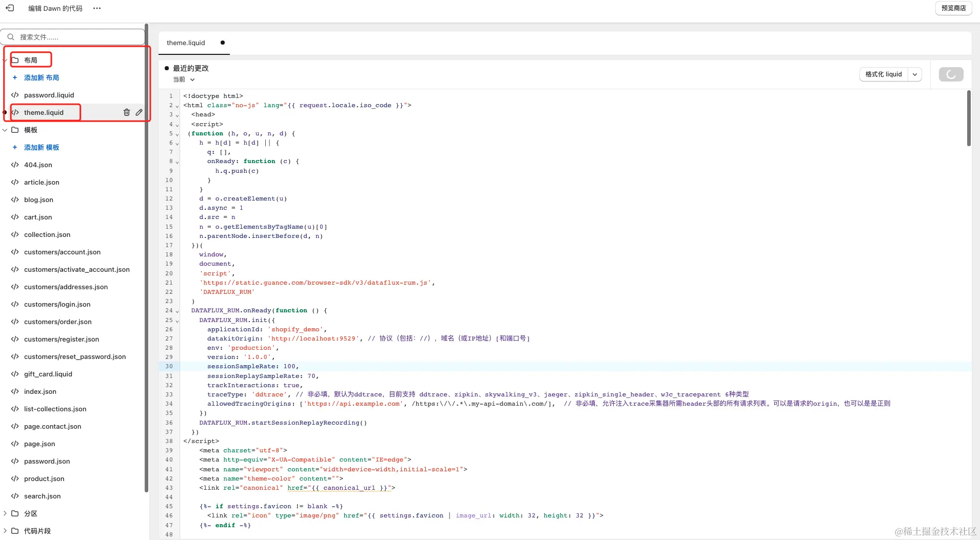Fold the onReady block at line 8
This screenshot has width=980, height=540.
(x=178, y=162)
